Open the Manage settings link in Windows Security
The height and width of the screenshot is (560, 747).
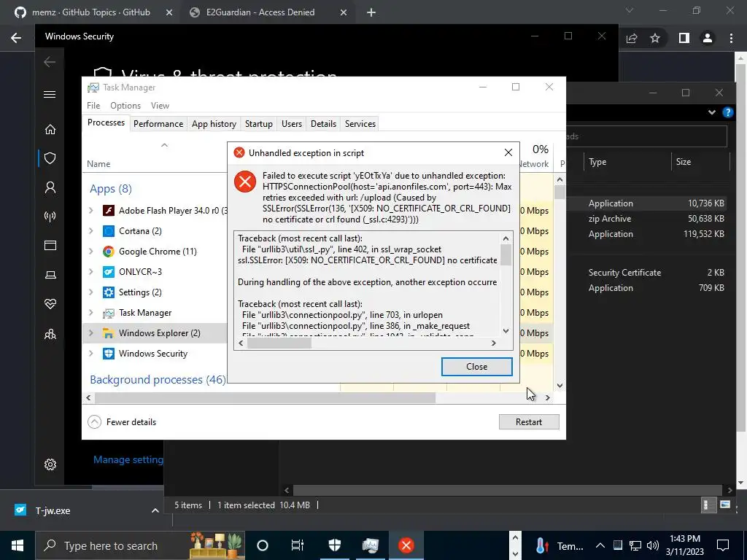pyautogui.click(x=128, y=459)
